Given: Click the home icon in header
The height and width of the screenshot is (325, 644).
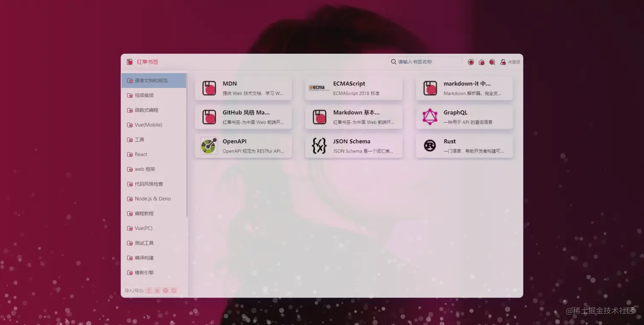Looking at the screenshot, I should (481, 62).
